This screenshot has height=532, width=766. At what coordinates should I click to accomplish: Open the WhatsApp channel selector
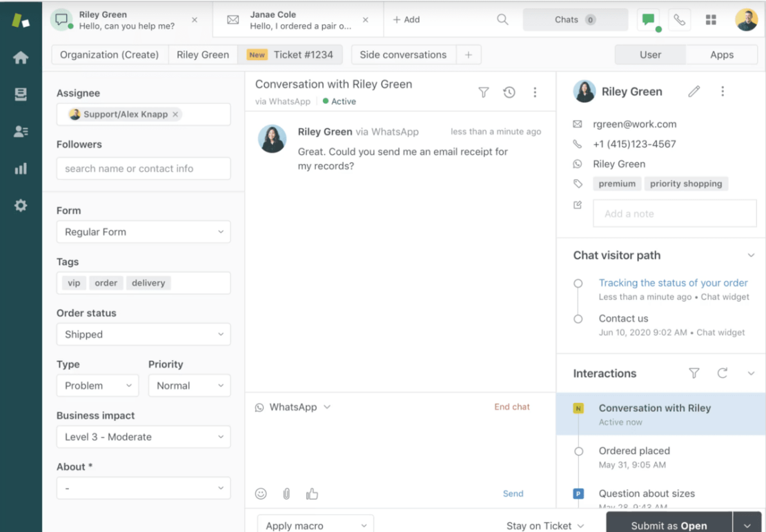point(293,407)
